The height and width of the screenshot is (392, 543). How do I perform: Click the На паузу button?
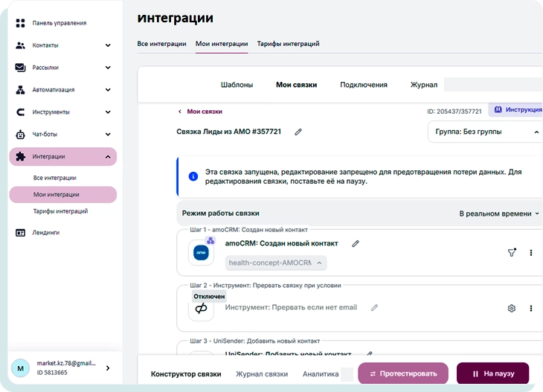click(492, 373)
